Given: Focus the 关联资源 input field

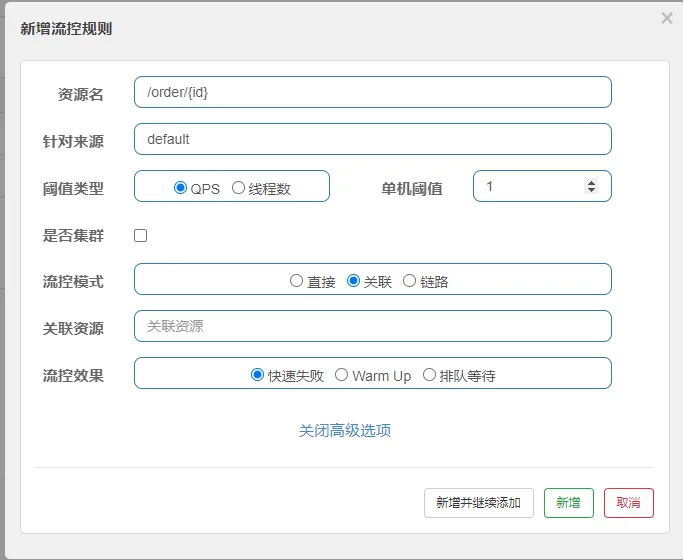Looking at the screenshot, I should (373, 326).
